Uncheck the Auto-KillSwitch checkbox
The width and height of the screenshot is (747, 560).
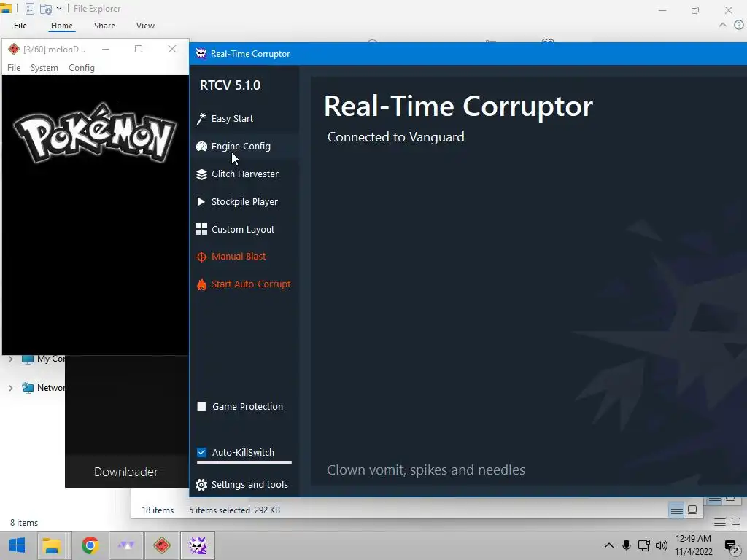point(202,452)
